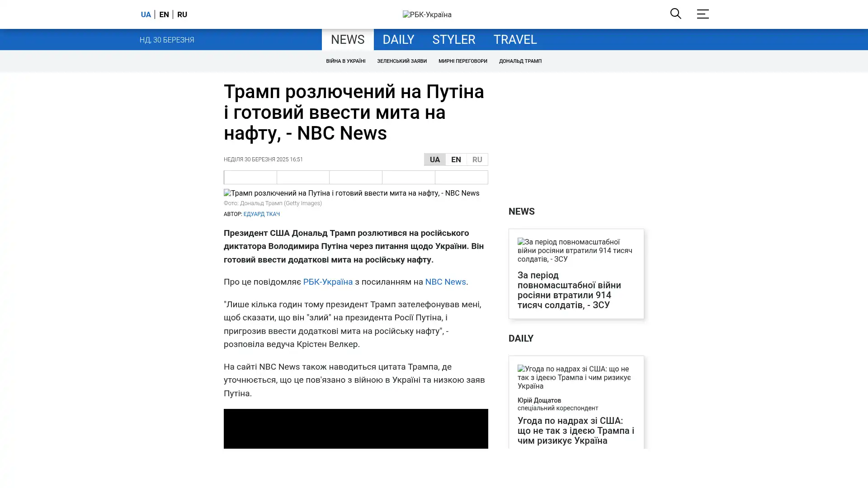Click the second share button under date

click(303, 177)
